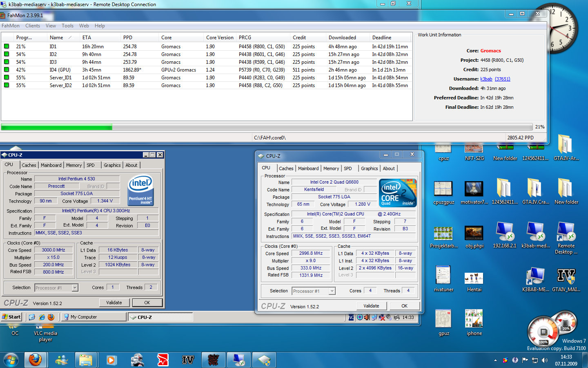
Task: Expand Processor #1 dropdown in Core 2 Quad CPU-Z
Action: [x=332, y=291]
